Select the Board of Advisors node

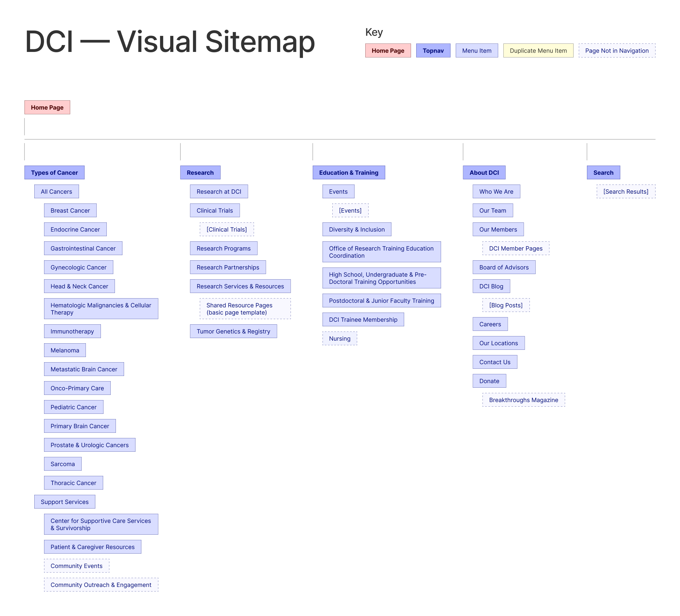pyautogui.click(x=504, y=267)
